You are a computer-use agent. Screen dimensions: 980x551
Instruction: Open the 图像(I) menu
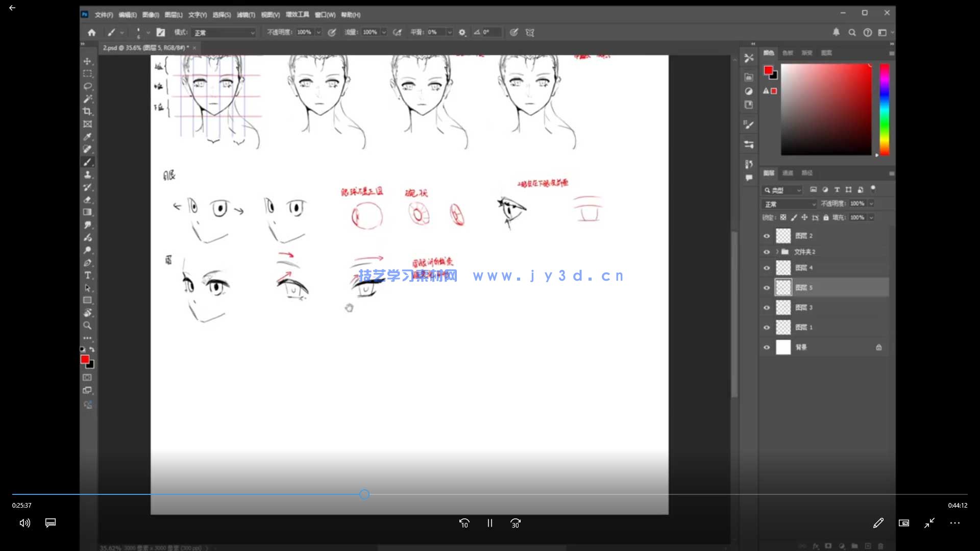point(151,15)
